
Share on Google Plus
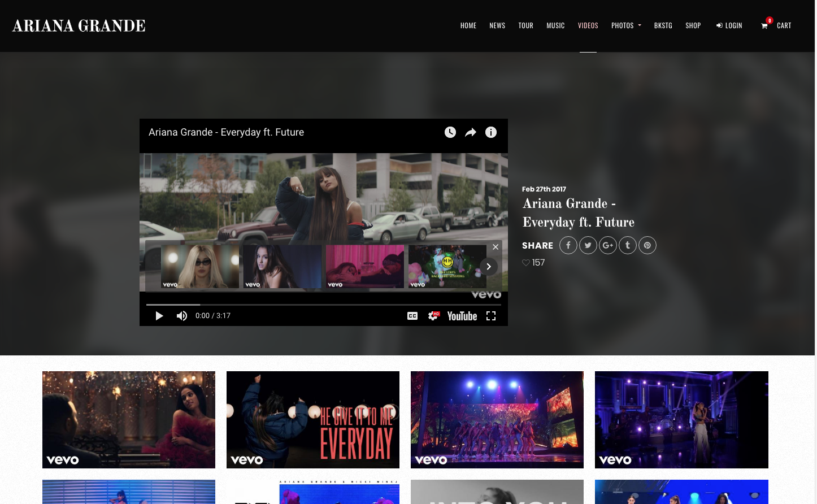[x=608, y=245]
